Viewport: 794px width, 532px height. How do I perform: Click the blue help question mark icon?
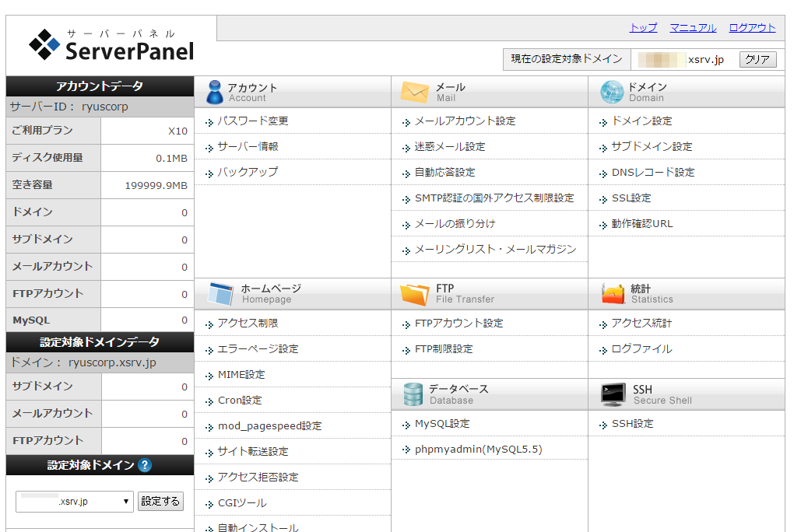click(x=145, y=466)
